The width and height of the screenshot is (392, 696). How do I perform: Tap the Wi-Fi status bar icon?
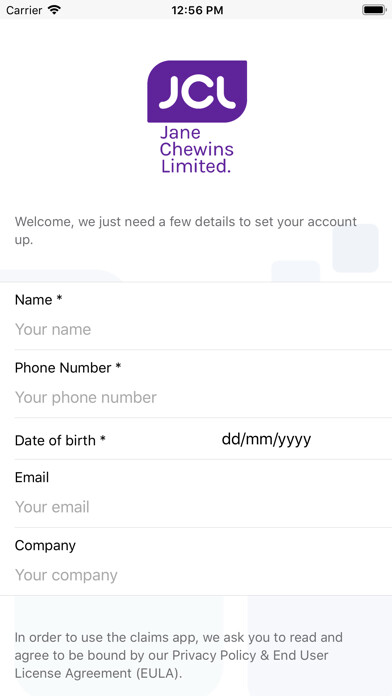tap(54, 10)
